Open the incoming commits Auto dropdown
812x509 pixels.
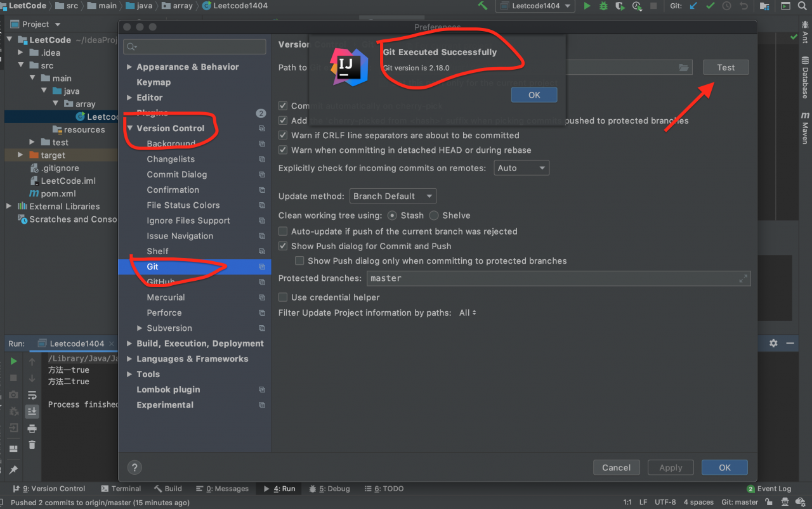click(521, 168)
